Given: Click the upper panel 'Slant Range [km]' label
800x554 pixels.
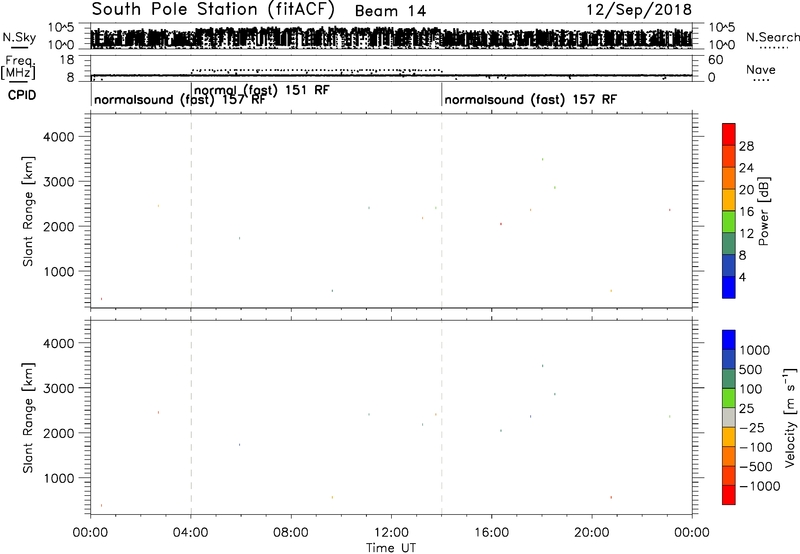Looking at the screenshot, I should tap(28, 211).
